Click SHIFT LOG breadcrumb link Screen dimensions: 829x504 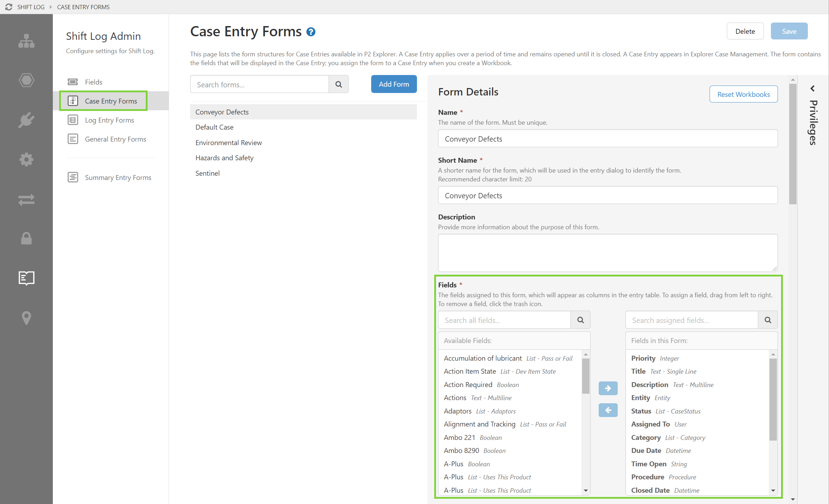click(x=31, y=7)
